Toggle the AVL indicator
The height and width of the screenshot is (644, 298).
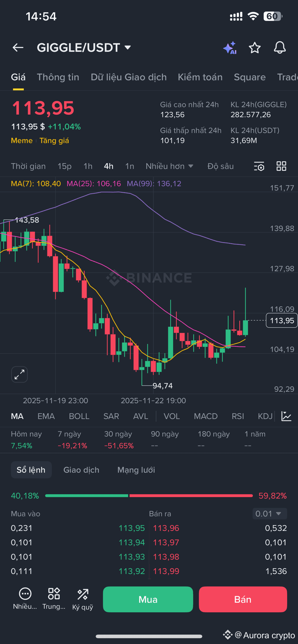click(141, 416)
